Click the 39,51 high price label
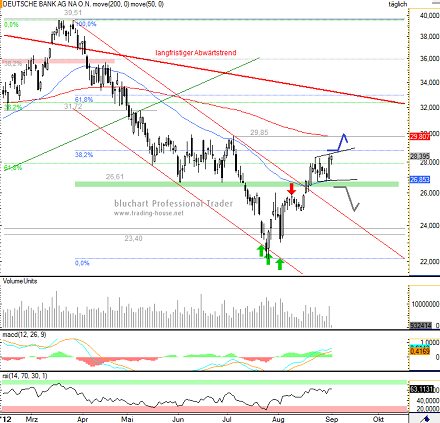 [73, 13]
